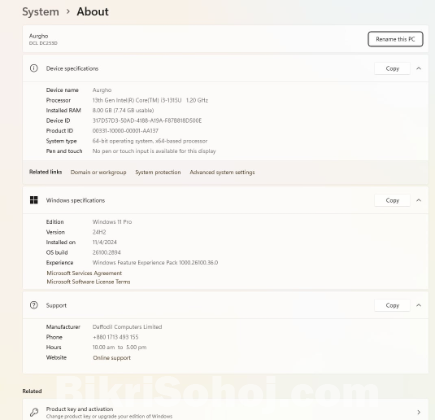
Task: Select the Version value 24H2
Action: coord(99,232)
